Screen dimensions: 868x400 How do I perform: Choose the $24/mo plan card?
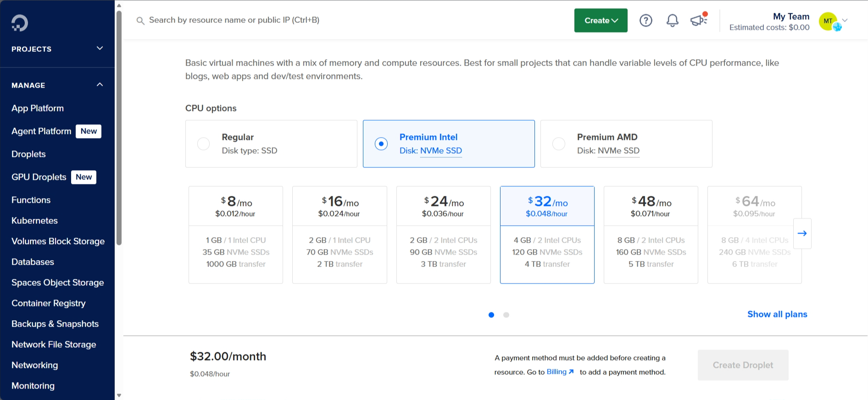(x=443, y=235)
